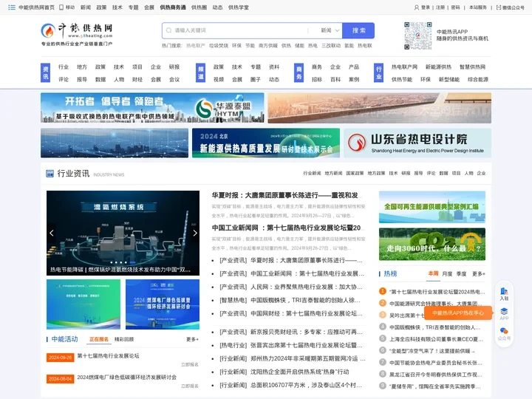Click the 中能供热网 logo
532x399 pixels.
77,34
